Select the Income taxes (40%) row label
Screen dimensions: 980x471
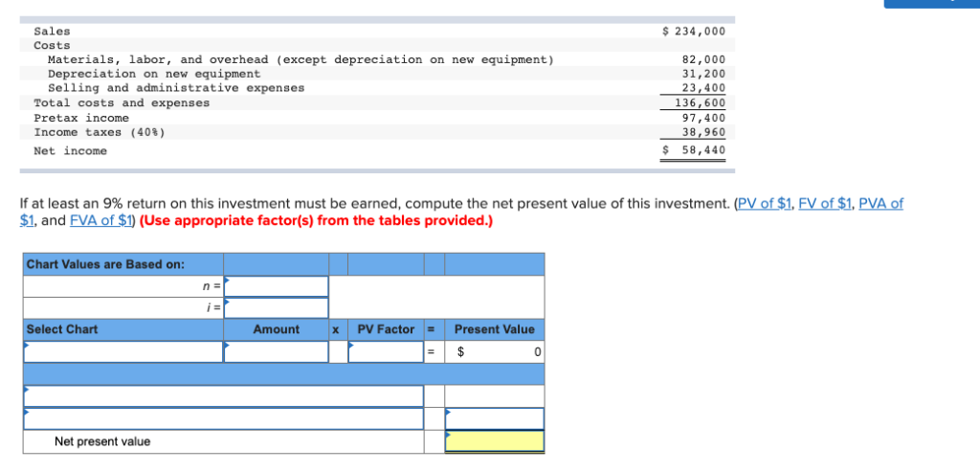[x=100, y=132]
